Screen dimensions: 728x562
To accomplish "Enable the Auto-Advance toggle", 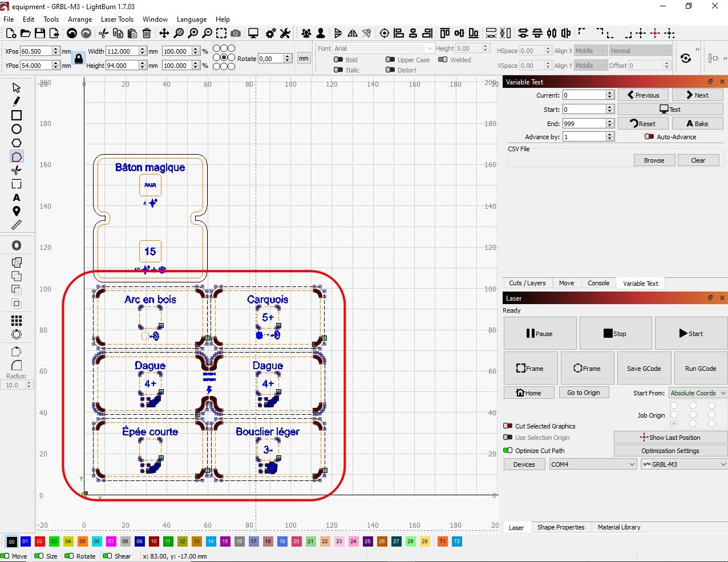I will click(649, 137).
